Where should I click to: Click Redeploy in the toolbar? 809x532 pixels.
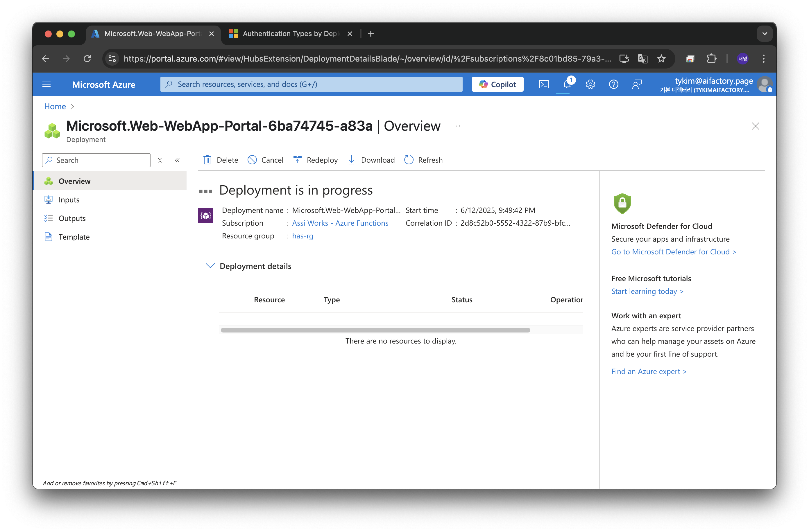(x=316, y=160)
